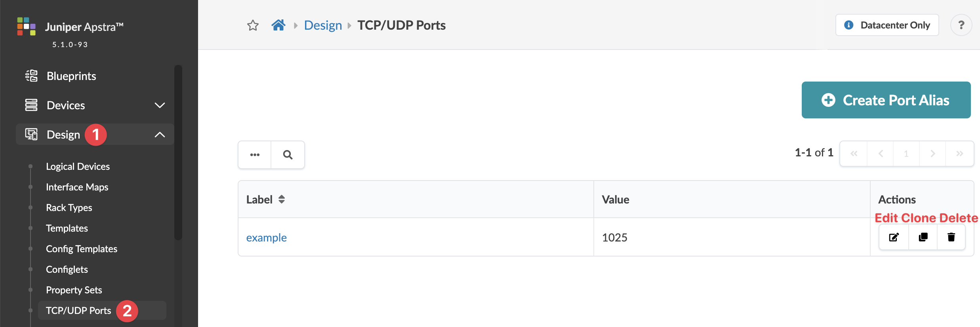Collapse the Design menu chevron
The image size is (980, 327).
tap(160, 135)
